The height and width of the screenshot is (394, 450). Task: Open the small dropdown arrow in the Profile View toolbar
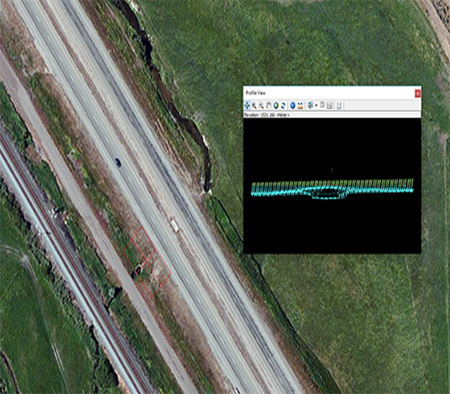click(x=316, y=105)
